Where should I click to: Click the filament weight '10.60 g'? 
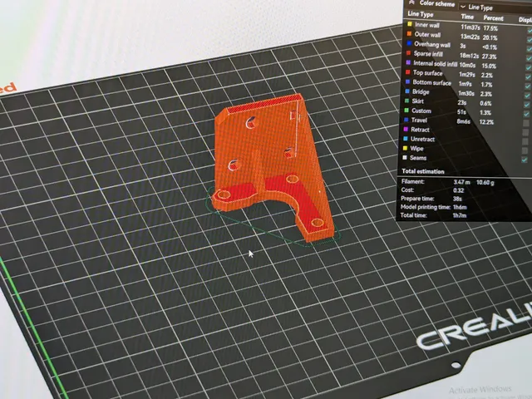(485, 183)
